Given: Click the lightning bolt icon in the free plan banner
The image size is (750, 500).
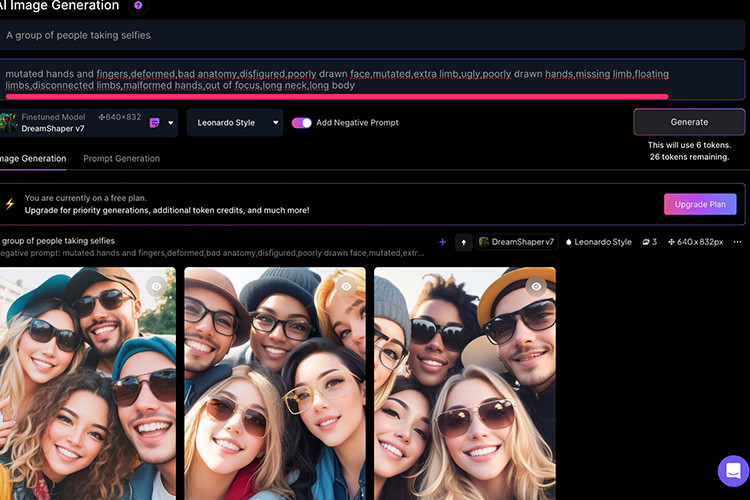Looking at the screenshot, I should tap(10, 204).
